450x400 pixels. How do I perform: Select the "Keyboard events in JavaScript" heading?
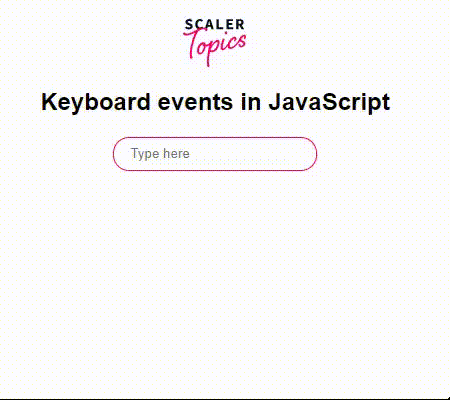pos(215,102)
